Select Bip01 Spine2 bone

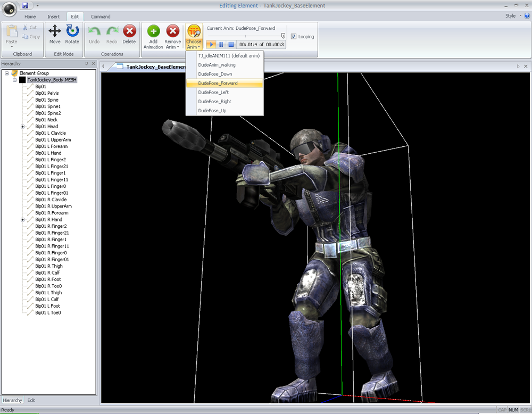tap(48, 113)
